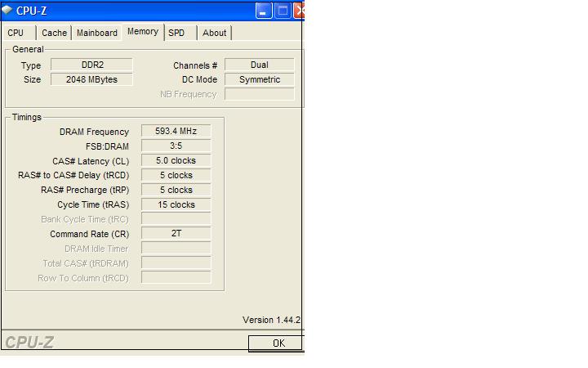Click the Size field showing 2048 MBytes
588x368 pixels.
91,79
